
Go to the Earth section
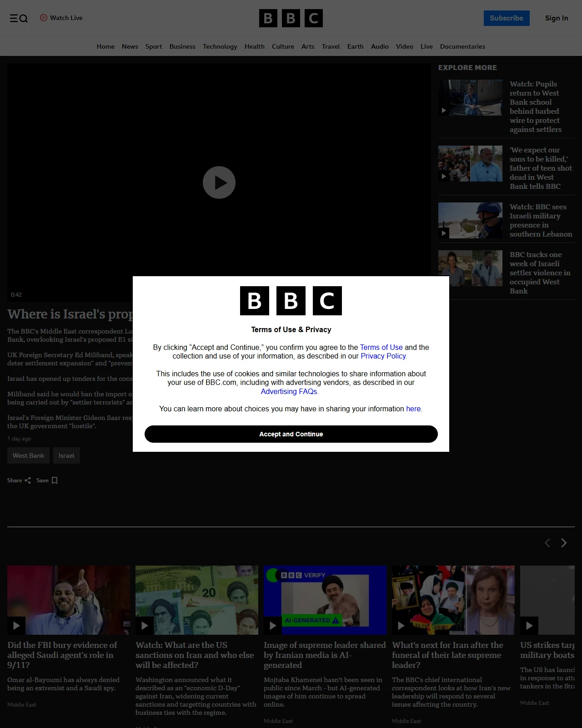click(356, 46)
